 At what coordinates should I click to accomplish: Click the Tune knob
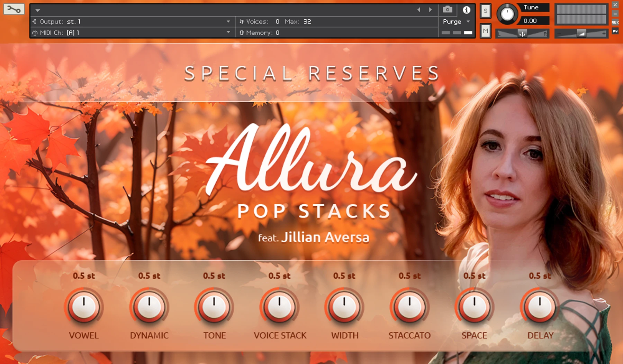click(507, 14)
